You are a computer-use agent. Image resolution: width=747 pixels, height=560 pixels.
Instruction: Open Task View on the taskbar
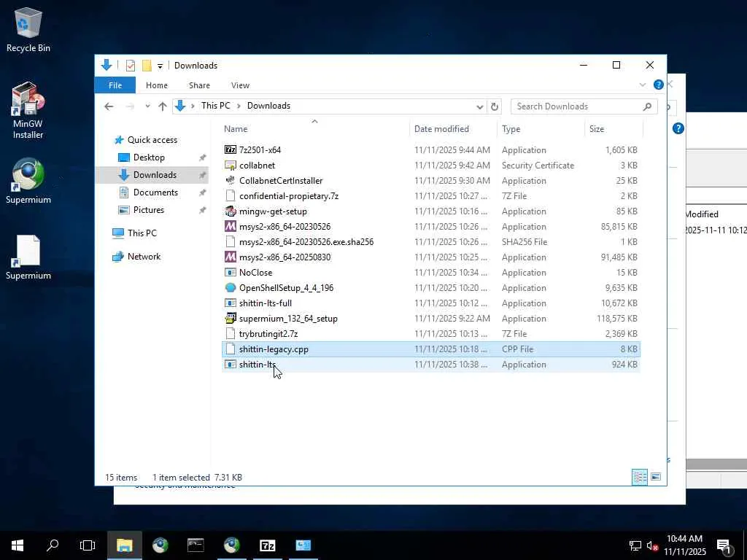click(x=88, y=545)
